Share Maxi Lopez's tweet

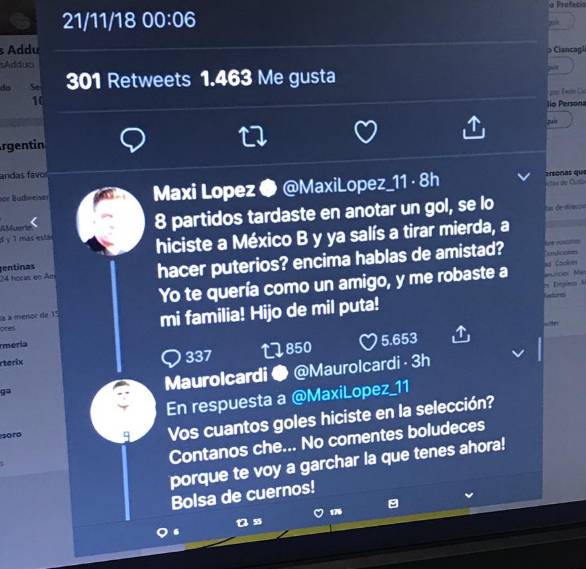(x=461, y=334)
